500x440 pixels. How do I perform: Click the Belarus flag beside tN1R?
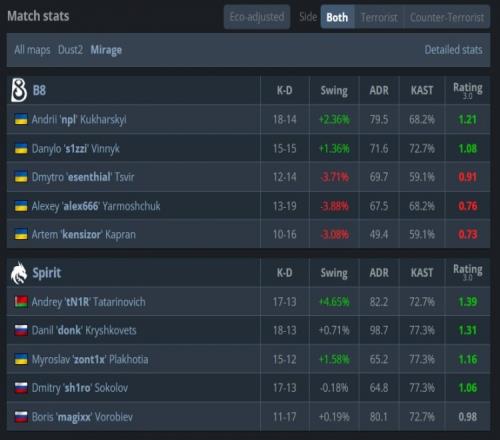click(21, 302)
